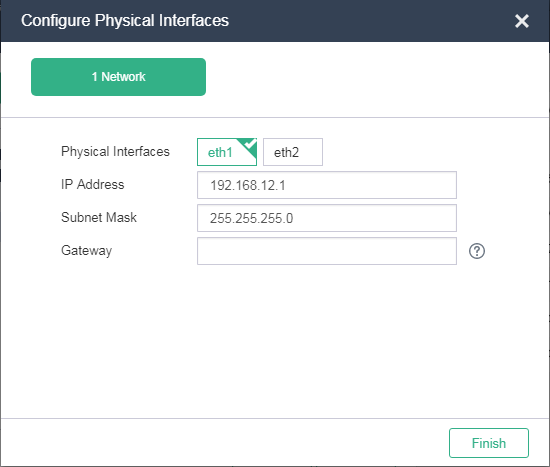The height and width of the screenshot is (467, 550).
Task: Close the Configure Physical Interfaces dialog
Action: tap(522, 21)
